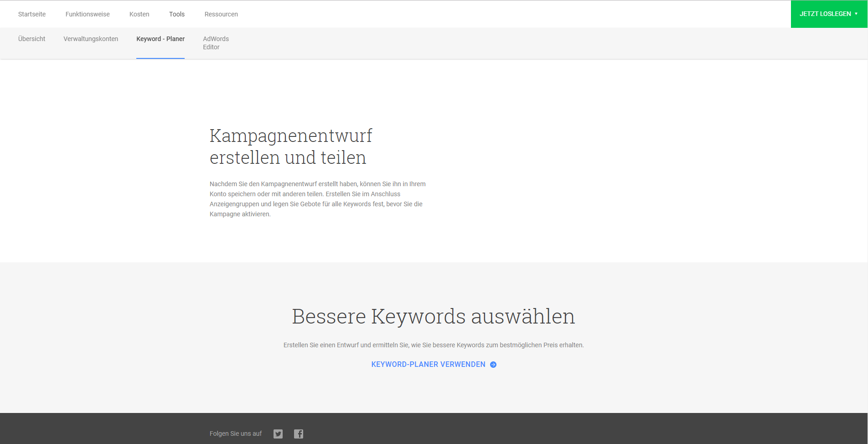Click the sentence Erstellen Sie einen Entwurf

coord(434,345)
